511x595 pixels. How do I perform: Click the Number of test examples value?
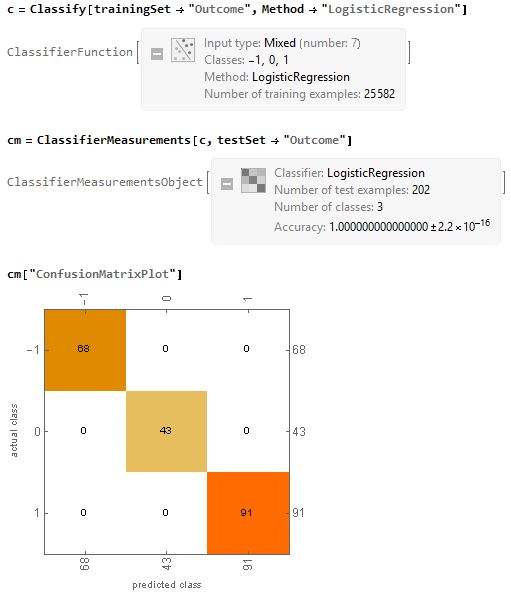tap(421, 189)
